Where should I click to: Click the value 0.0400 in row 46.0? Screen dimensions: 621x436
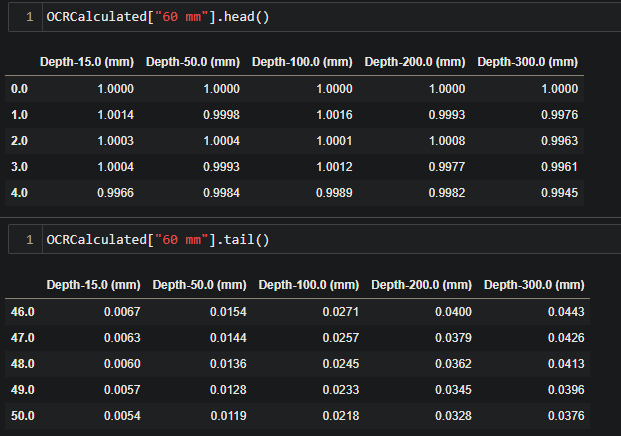point(453,312)
